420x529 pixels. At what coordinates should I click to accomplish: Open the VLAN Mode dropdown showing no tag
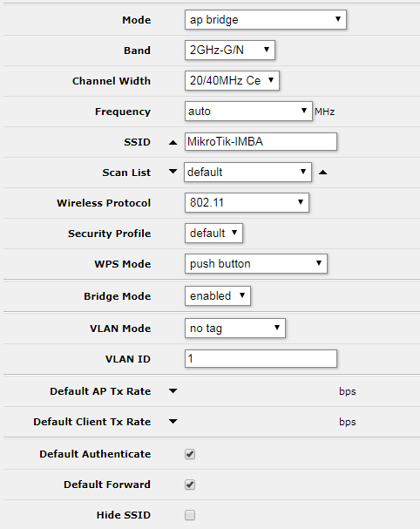tap(235, 328)
